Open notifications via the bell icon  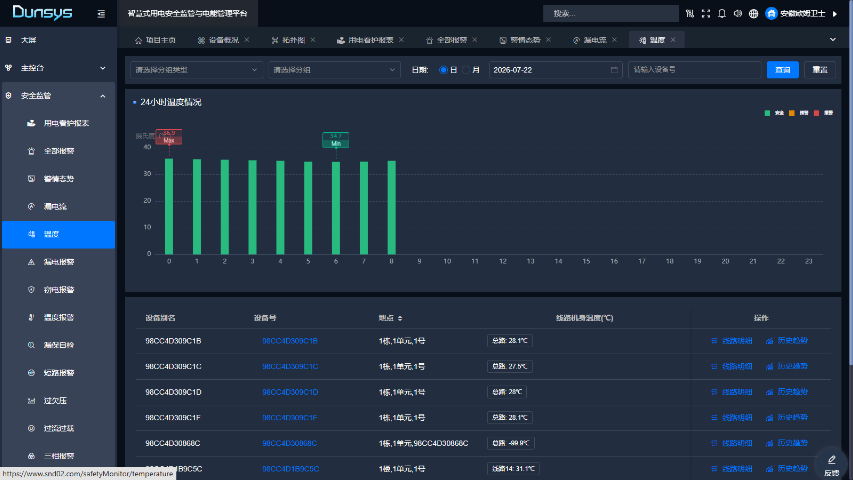click(x=722, y=14)
